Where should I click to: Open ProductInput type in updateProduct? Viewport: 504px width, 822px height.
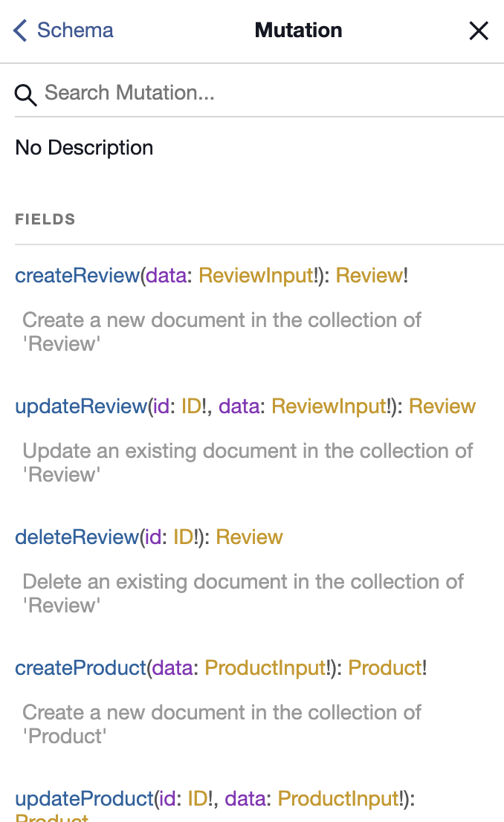[x=338, y=798]
